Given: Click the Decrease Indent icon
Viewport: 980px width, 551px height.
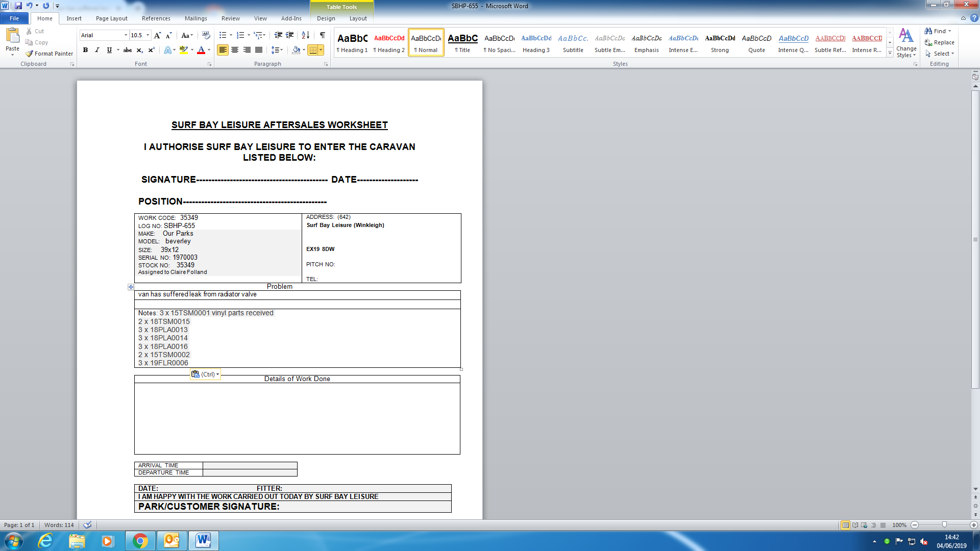Looking at the screenshot, I should click(x=278, y=35).
